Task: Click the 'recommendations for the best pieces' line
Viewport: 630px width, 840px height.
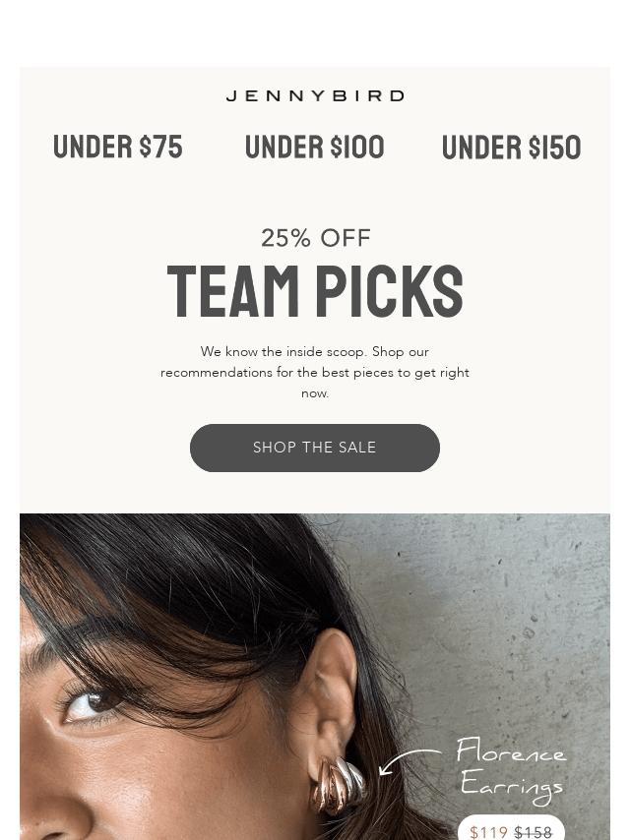Action: click(x=315, y=372)
